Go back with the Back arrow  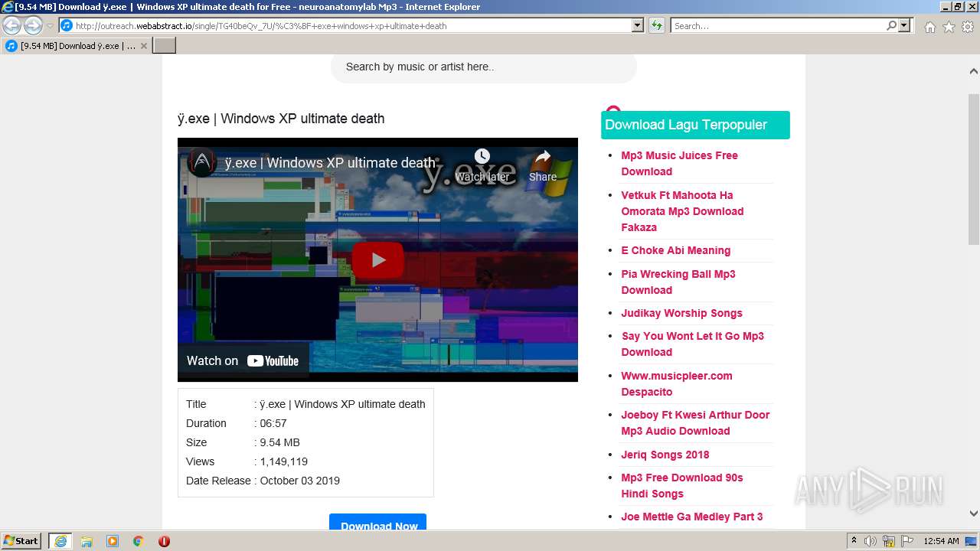tap(11, 26)
